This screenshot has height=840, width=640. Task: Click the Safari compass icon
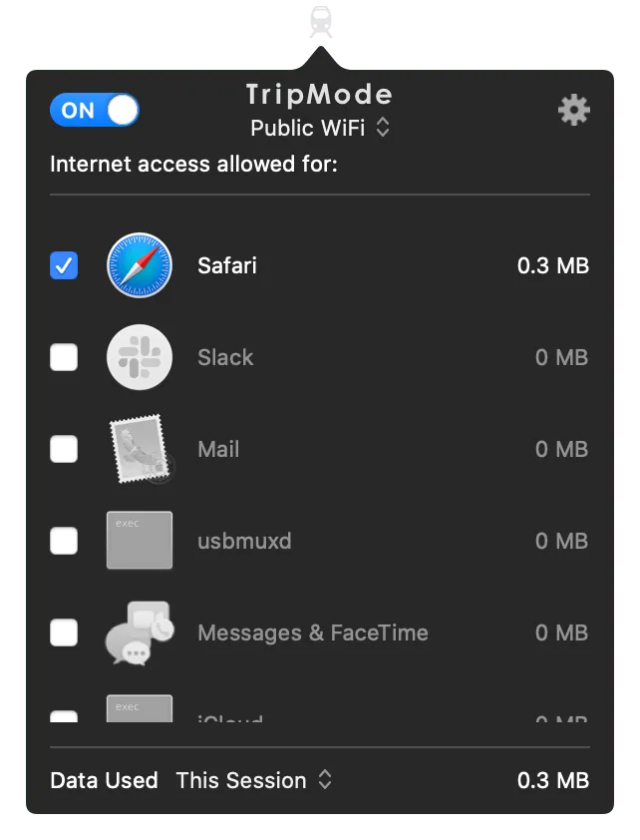(x=140, y=265)
